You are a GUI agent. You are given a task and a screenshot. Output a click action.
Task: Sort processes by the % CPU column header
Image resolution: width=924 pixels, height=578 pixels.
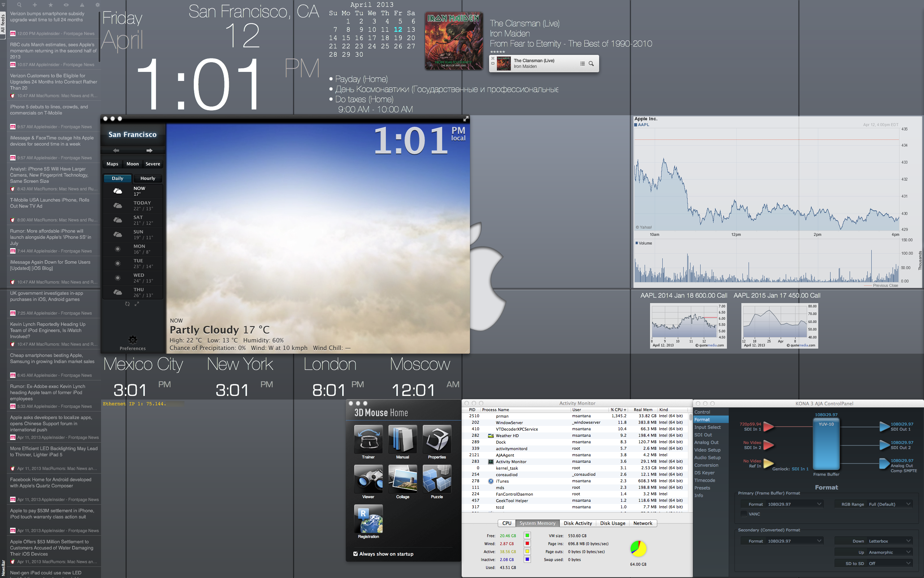(x=619, y=409)
